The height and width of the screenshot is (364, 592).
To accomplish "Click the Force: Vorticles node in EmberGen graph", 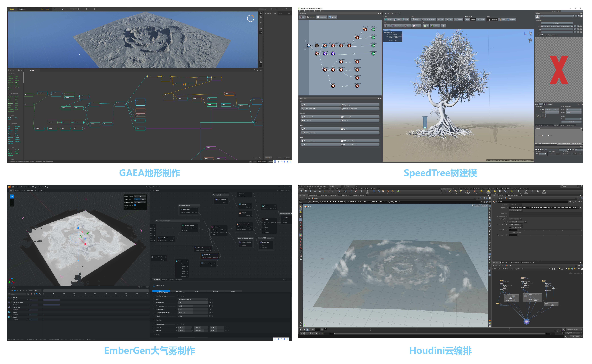I will pos(208,264).
